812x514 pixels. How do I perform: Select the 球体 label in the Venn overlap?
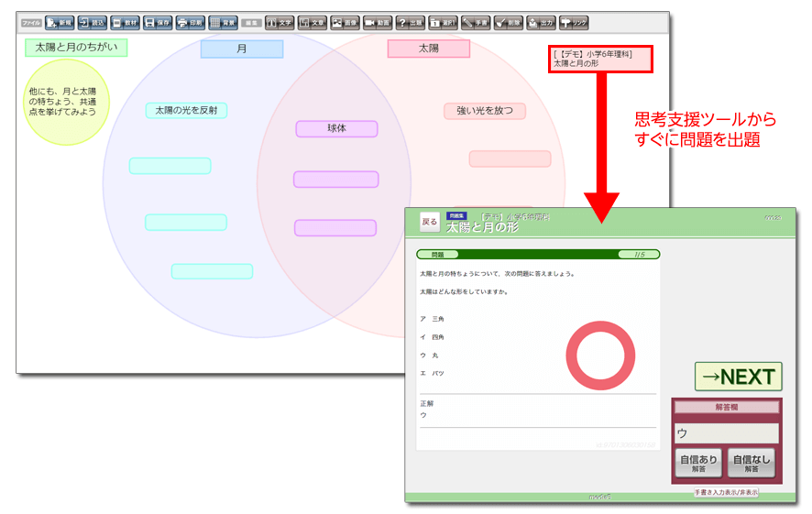(x=336, y=129)
